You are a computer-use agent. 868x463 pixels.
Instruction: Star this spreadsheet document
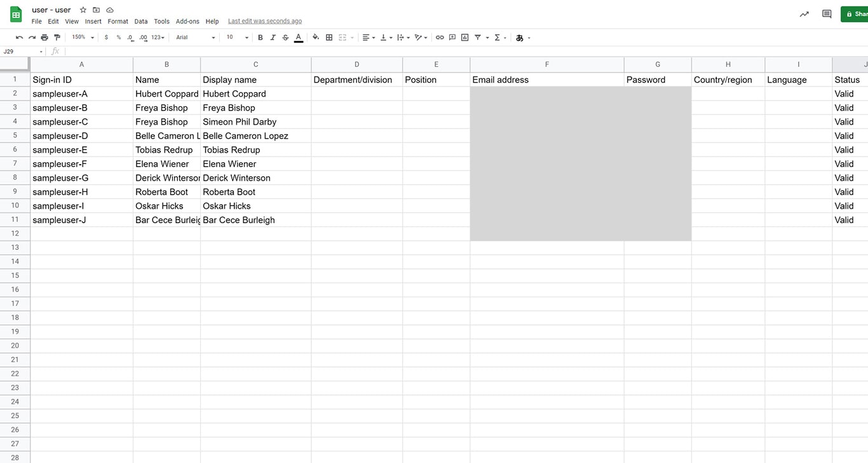click(83, 10)
